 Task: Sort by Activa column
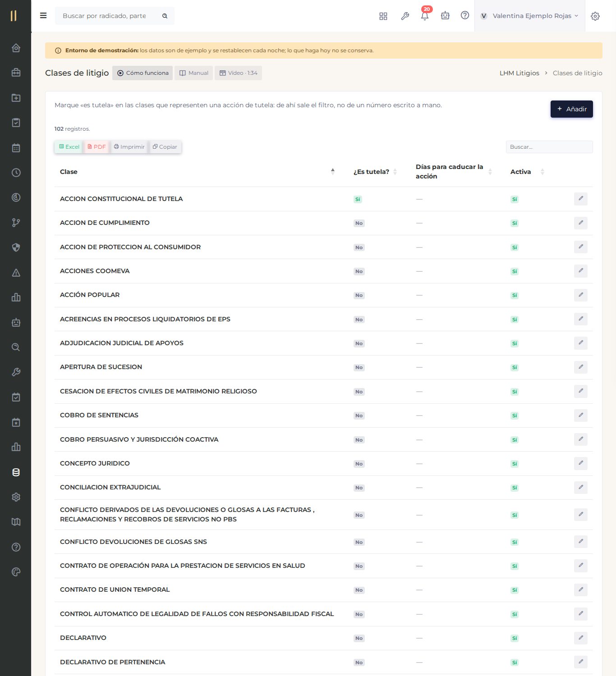tap(527, 172)
